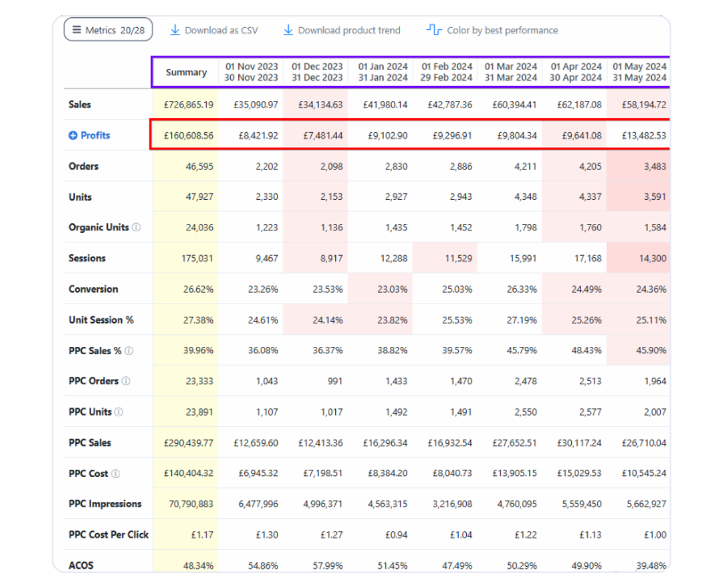Expand the Profits row plus icon
Viewport: 712px width, 588px height.
73,136
